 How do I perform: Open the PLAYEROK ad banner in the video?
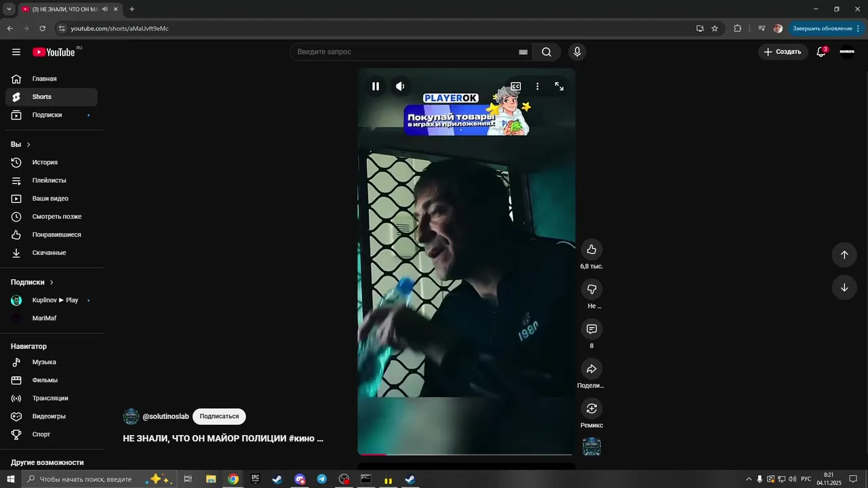click(x=468, y=113)
